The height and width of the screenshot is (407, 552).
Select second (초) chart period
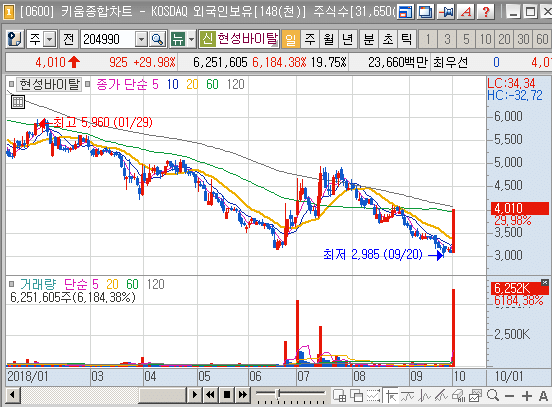388,39
